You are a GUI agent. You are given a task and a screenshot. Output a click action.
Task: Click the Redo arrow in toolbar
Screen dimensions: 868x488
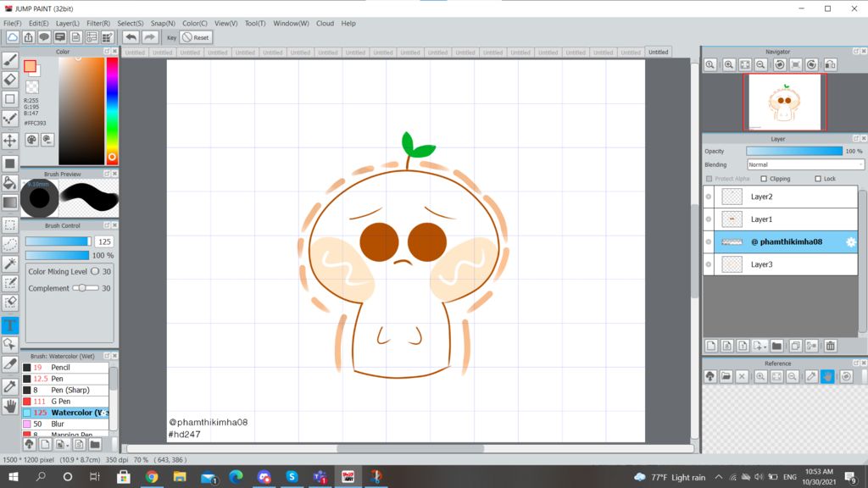click(149, 37)
